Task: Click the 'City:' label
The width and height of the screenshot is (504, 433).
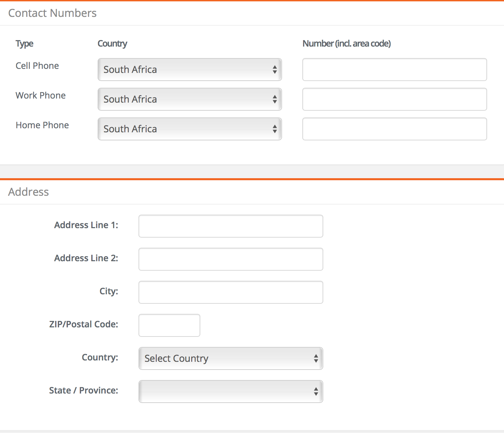Action: click(109, 291)
